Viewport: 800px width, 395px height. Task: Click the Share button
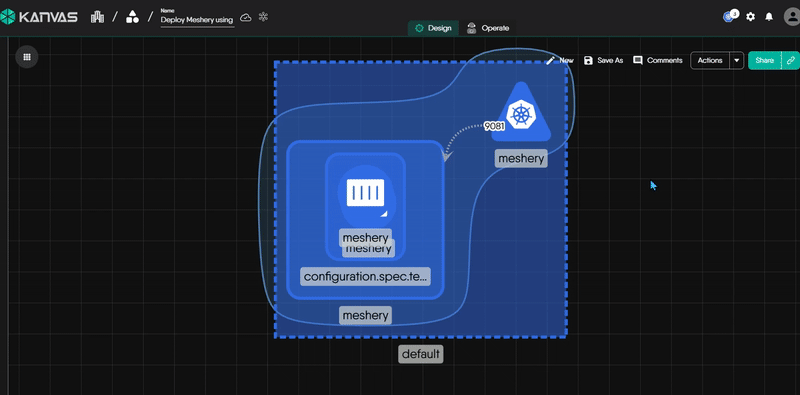pos(764,60)
